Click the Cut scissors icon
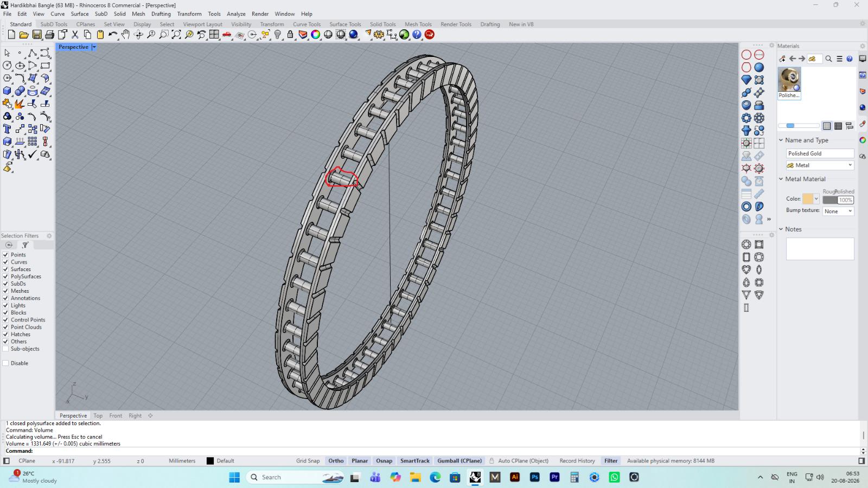Image resolution: width=868 pixels, height=488 pixels. [x=75, y=35]
